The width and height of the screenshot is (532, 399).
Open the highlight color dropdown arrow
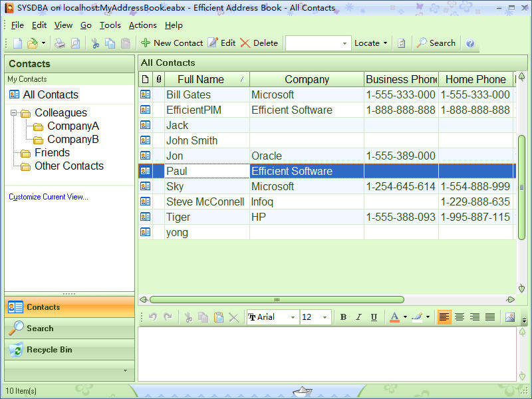(x=428, y=317)
